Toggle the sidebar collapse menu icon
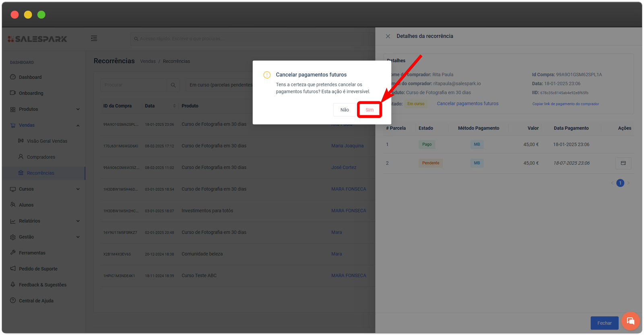 coord(94,39)
